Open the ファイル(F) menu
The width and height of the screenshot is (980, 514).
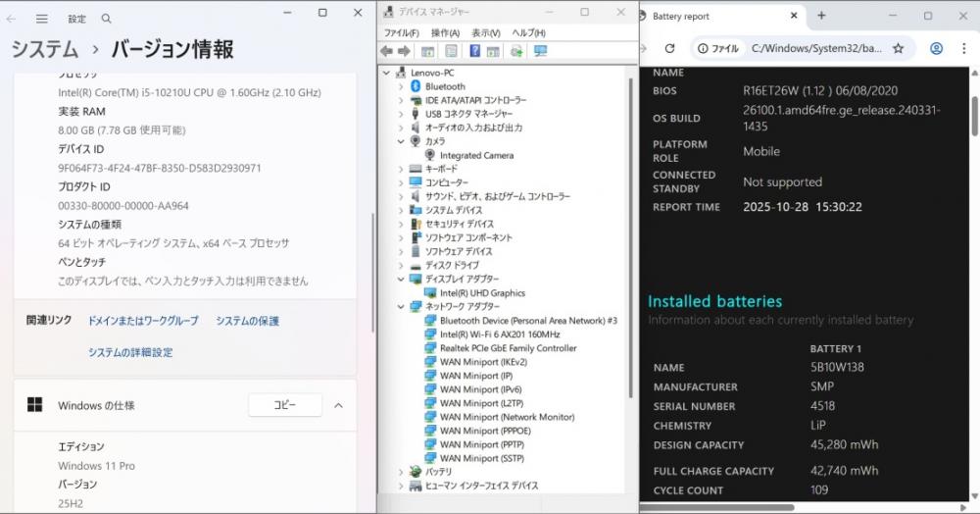click(x=401, y=32)
